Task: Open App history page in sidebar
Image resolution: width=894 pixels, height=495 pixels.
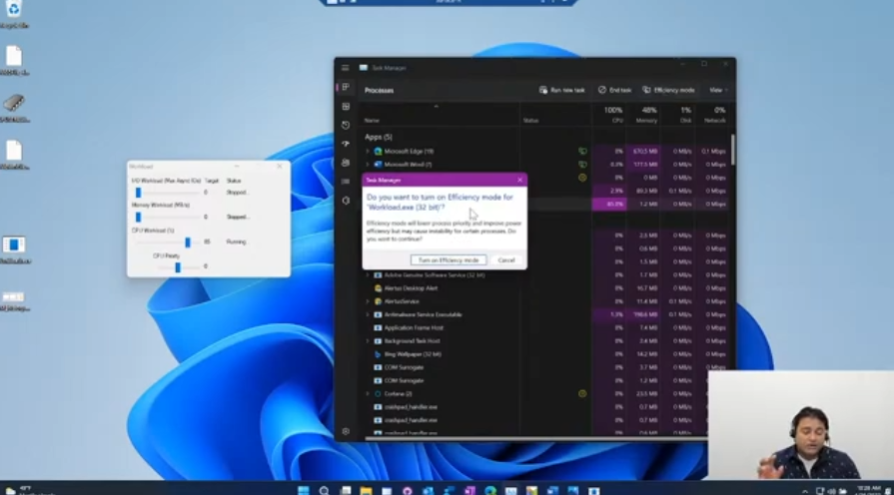Action: pos(346,125)
